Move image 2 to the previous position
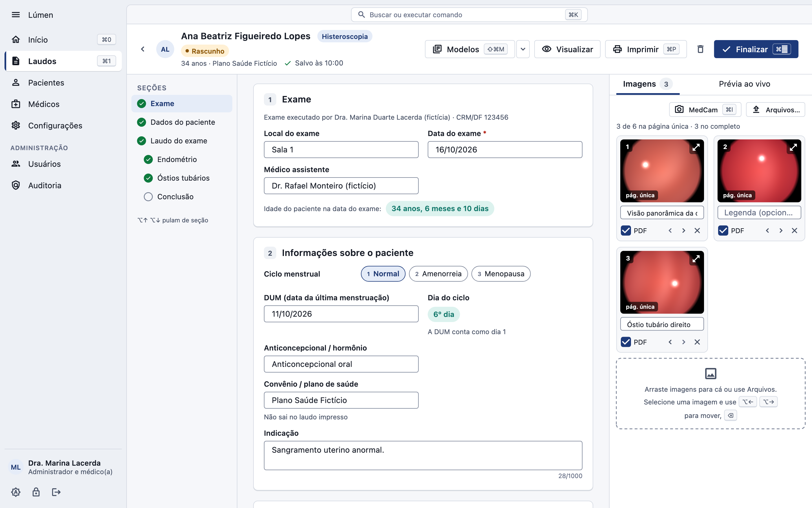This screenshot has width=812, height=508. [x=767, y=231]
